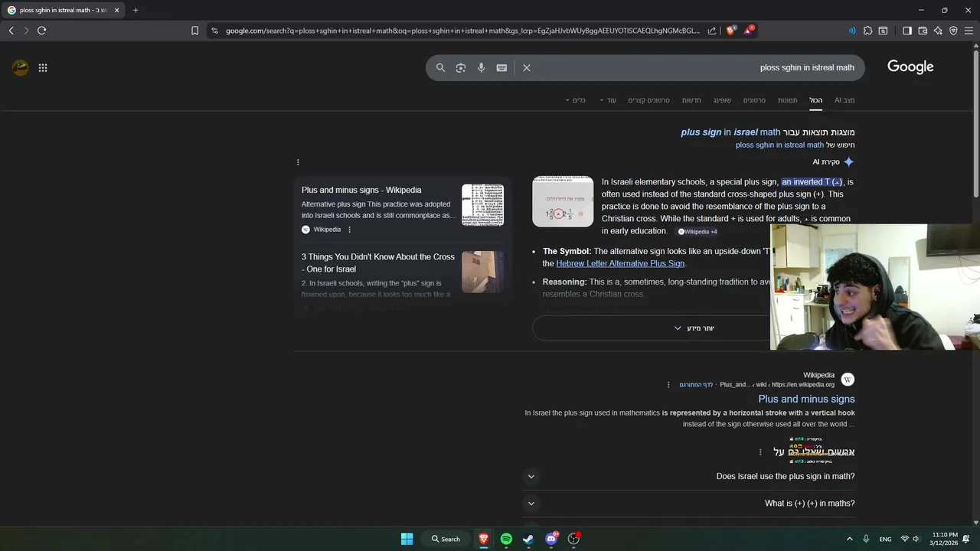Open three-dot menu next to the Wikipedia result
The height and width of the screenshot is (551, 980).
click(668, 385)
